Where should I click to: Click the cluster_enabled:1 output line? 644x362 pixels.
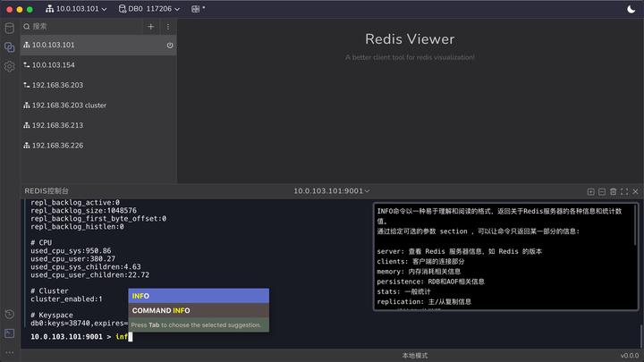pyautogui.click(x=66, y=299)
